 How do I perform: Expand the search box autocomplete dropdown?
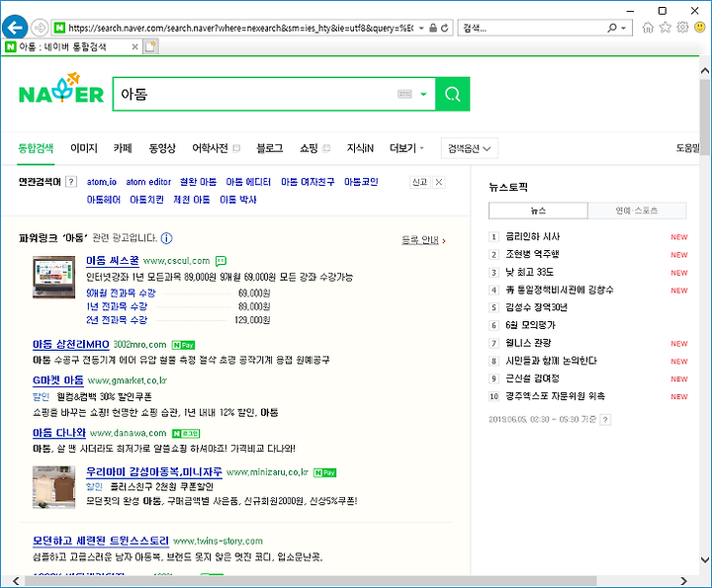point(423,94)
